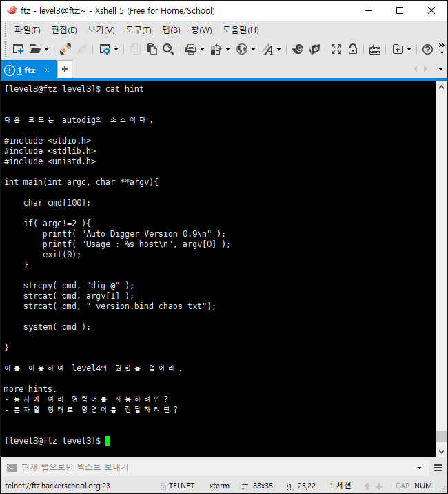Click the Find magnifier icon

tap(168, 49)
